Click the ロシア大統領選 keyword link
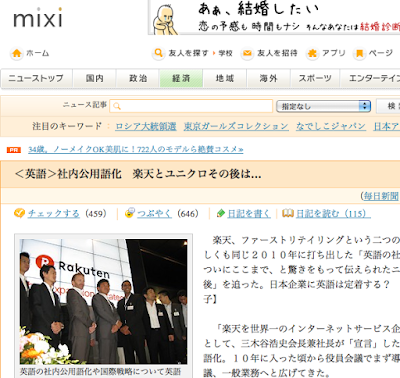 tap(146, 126)
